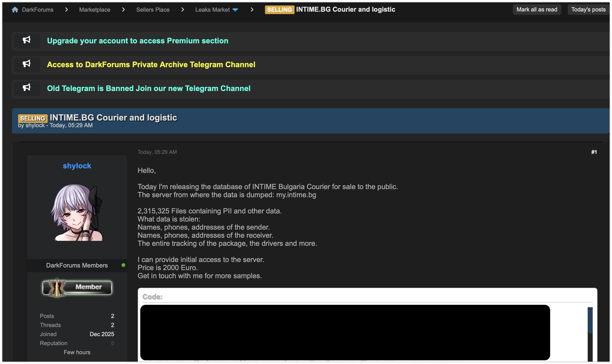Open Today's posts

point(588,10)
